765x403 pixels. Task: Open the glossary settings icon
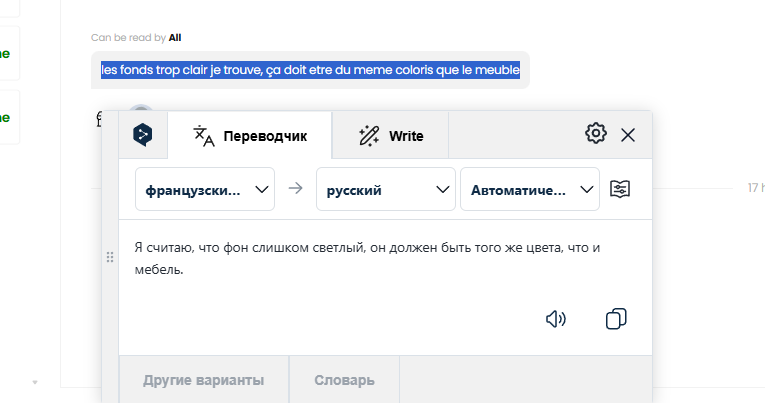pos(620,189)
